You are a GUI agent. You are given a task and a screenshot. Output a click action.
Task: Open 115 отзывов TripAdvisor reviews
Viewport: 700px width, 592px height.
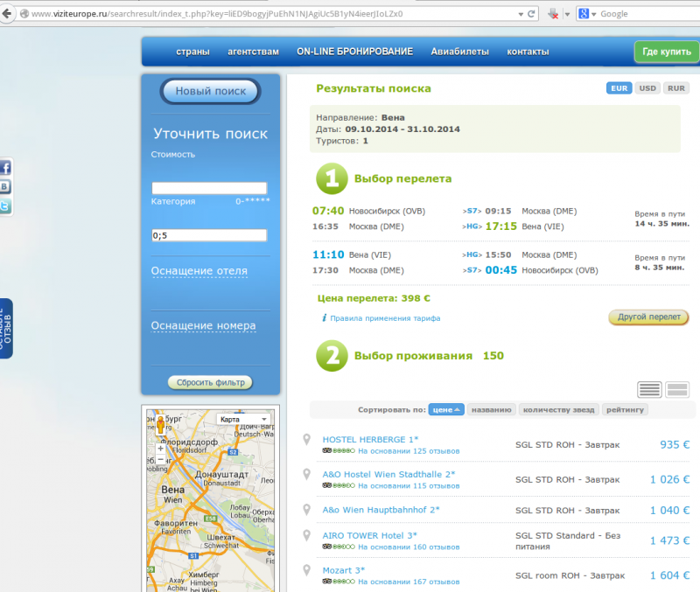pyautogui.click(x=409, y=486)
